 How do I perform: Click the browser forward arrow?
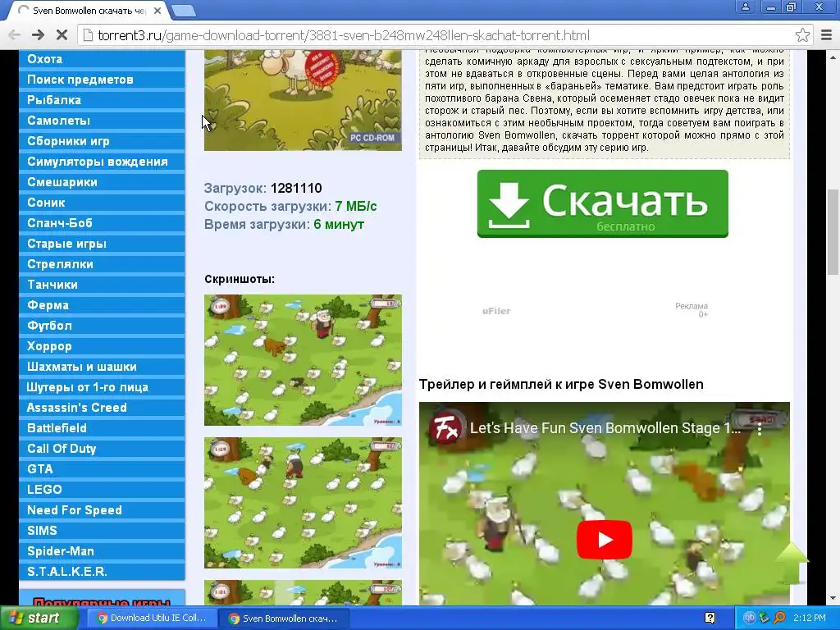(38, 35)
